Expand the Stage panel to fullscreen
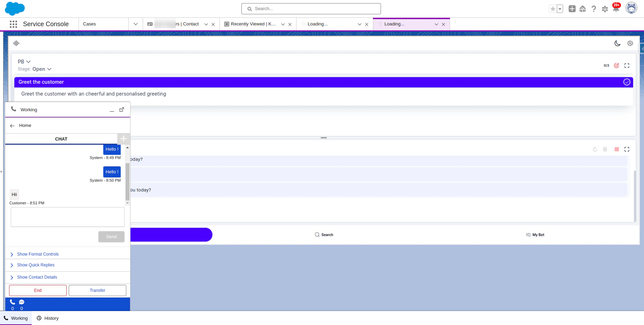Image resolution: width=644 pixels, height=325 pixels. pos(627,65)
